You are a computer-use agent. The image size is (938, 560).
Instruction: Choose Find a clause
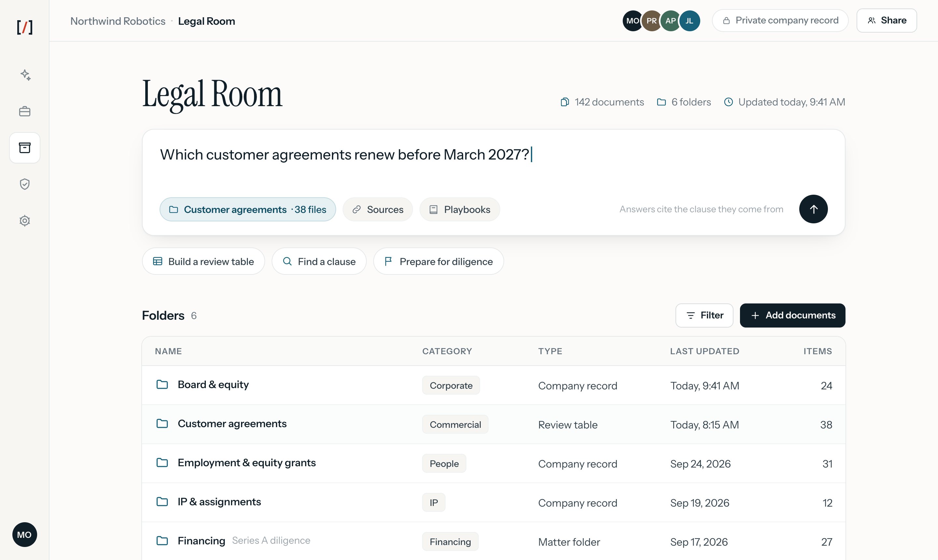[319, 261]
